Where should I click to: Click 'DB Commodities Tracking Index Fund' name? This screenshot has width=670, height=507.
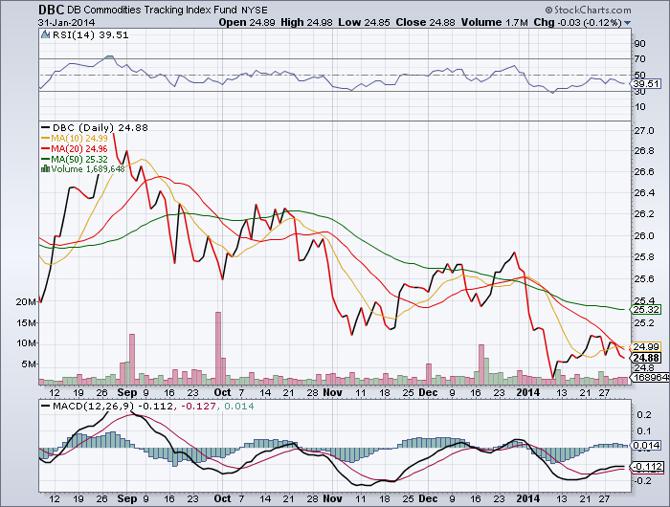(150, 10)
